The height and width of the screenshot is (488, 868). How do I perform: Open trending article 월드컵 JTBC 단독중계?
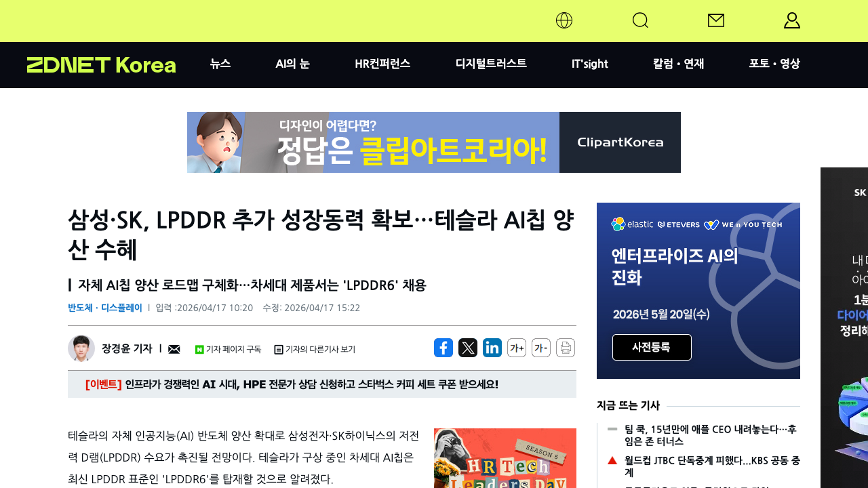(712, 466)
